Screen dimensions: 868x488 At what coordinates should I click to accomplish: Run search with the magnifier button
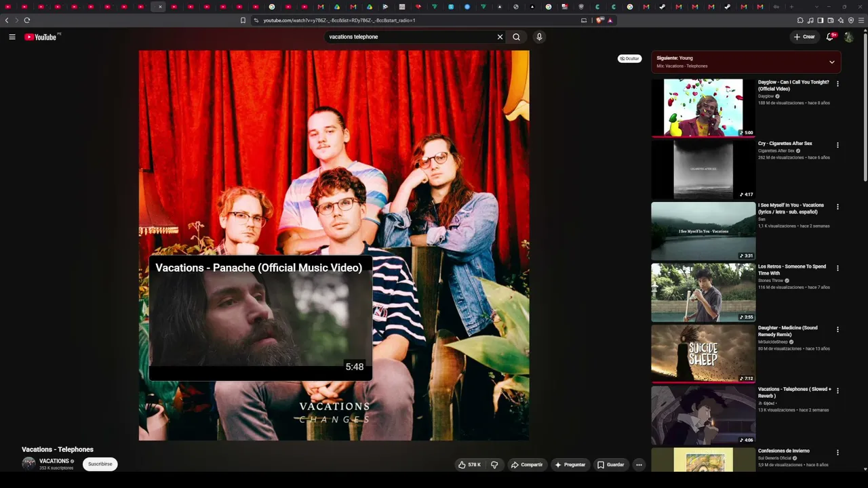click(x=517, y=37)
